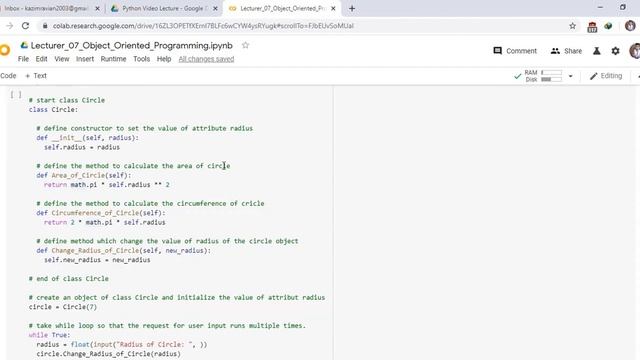Screen dimensions: 640x360
Task: Open a new browser tab with plus icon
Action: (x=352, y=8)
